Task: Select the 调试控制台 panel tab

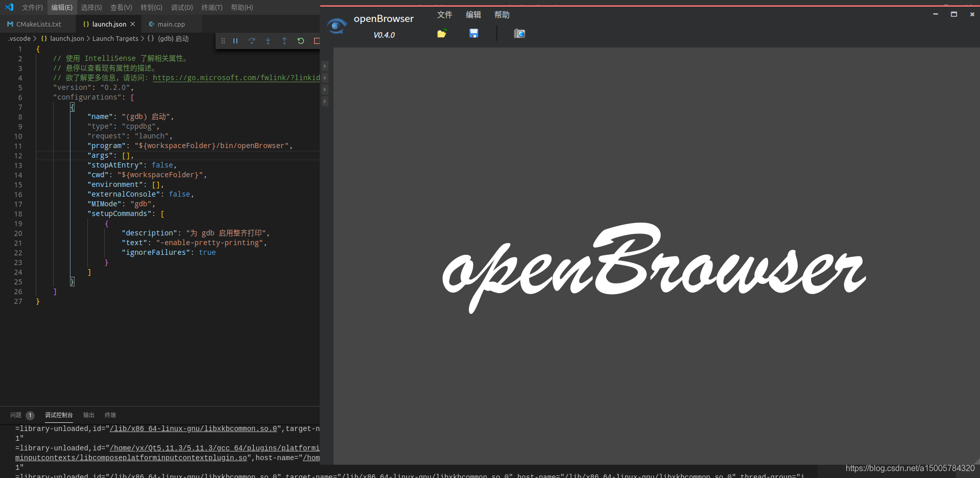Action: pos(59,415)
